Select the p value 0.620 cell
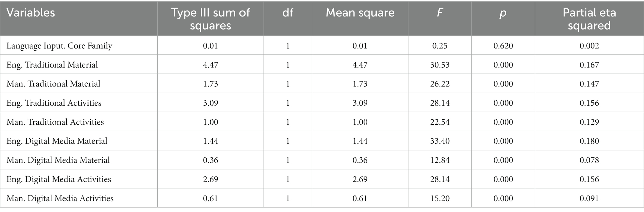644x212 pixels. (503, 46)
